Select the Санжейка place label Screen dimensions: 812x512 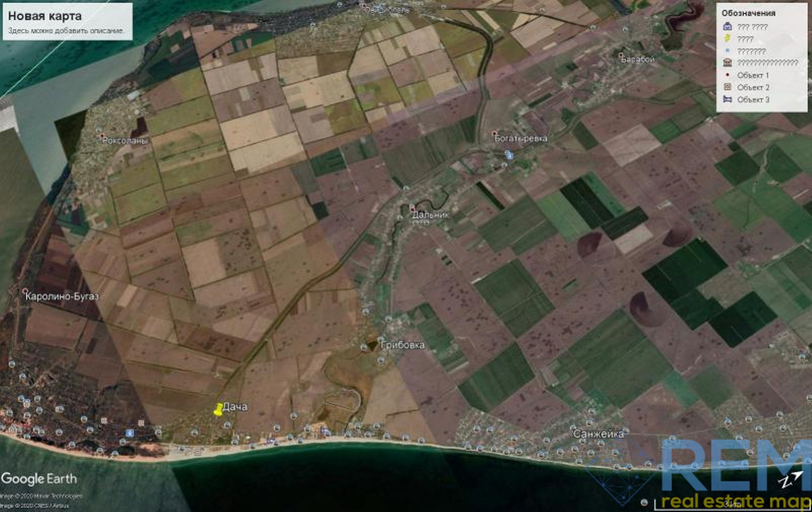tap(598, 434)
